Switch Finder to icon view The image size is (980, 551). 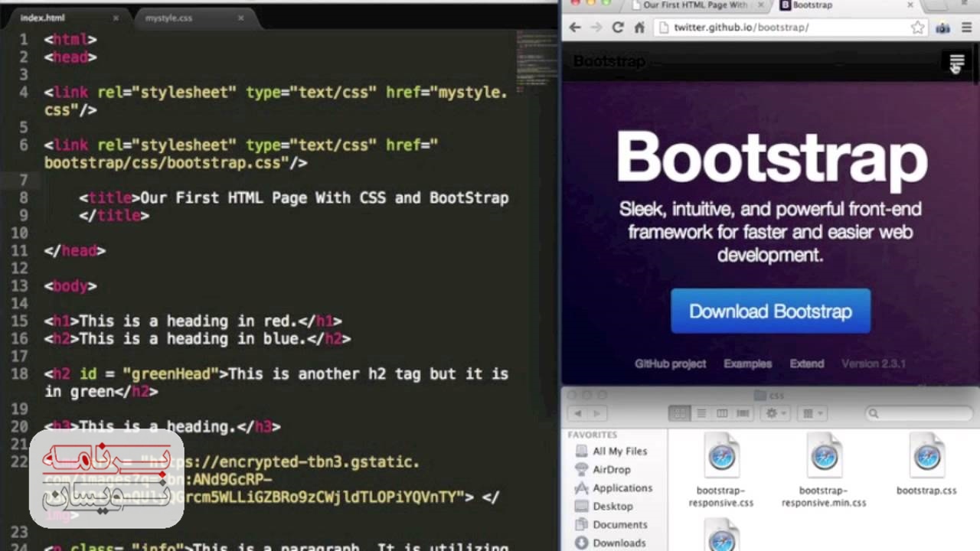[x=679, y=413]
